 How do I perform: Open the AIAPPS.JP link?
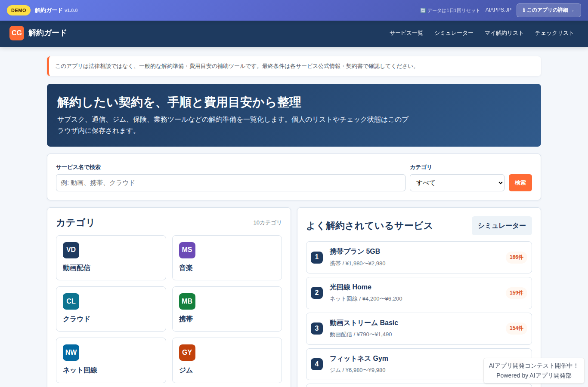click(498, 10)
